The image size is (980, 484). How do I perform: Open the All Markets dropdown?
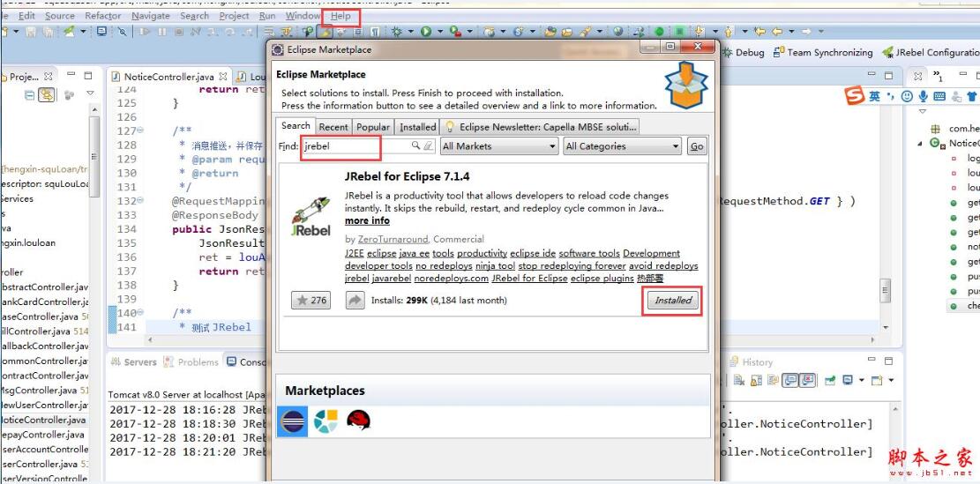coord(498,146)
